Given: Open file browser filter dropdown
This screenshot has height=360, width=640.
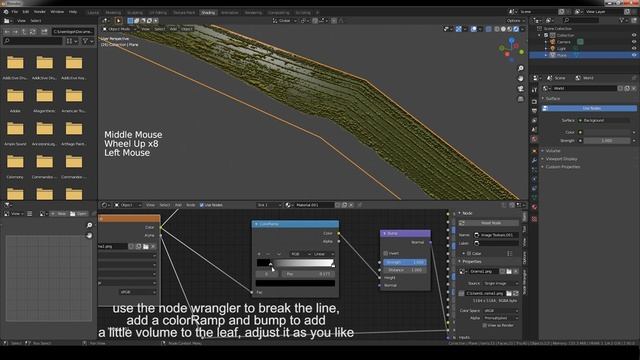Looking at the screenshot, I should pyautogui.click(x=87, y=41).
